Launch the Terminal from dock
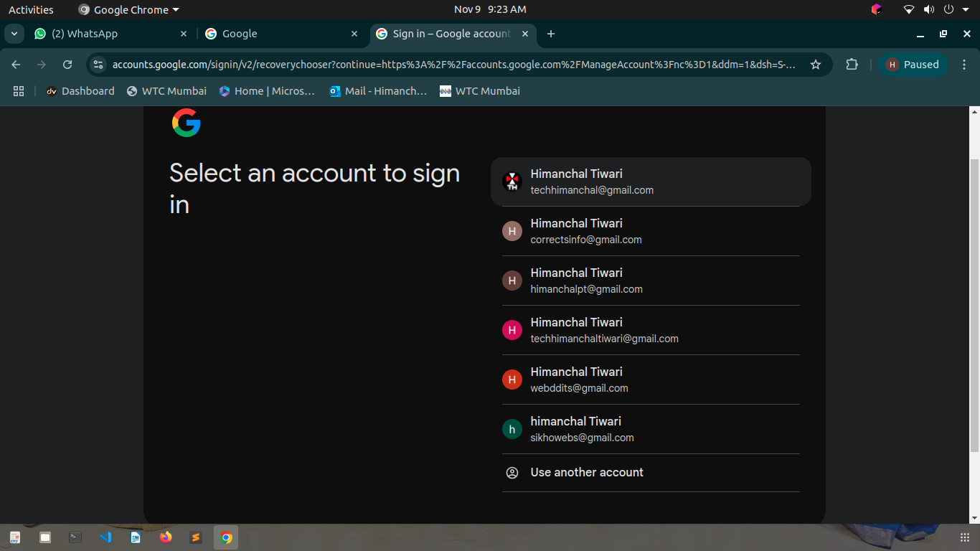The height and width of the screenshot is (551, 980). (x=75, y=537)
